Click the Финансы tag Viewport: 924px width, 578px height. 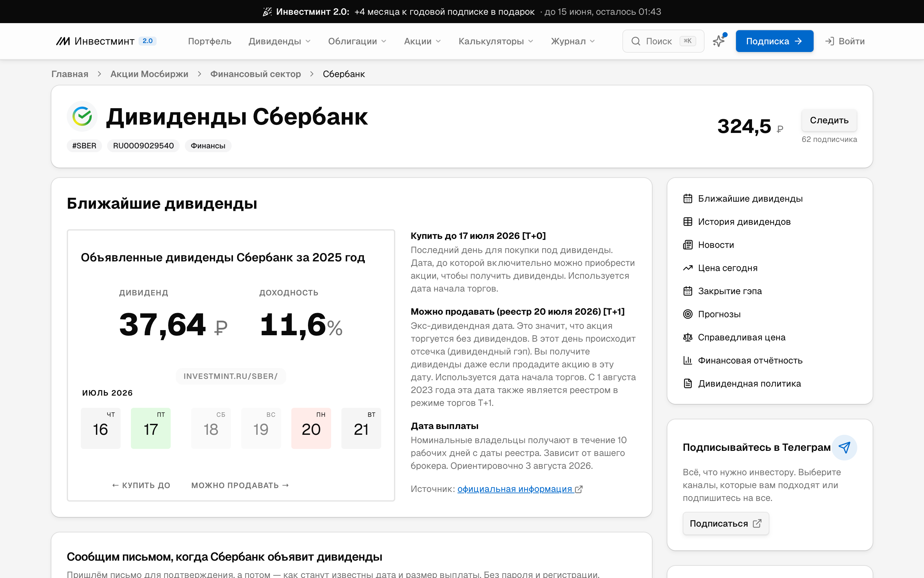208,146
